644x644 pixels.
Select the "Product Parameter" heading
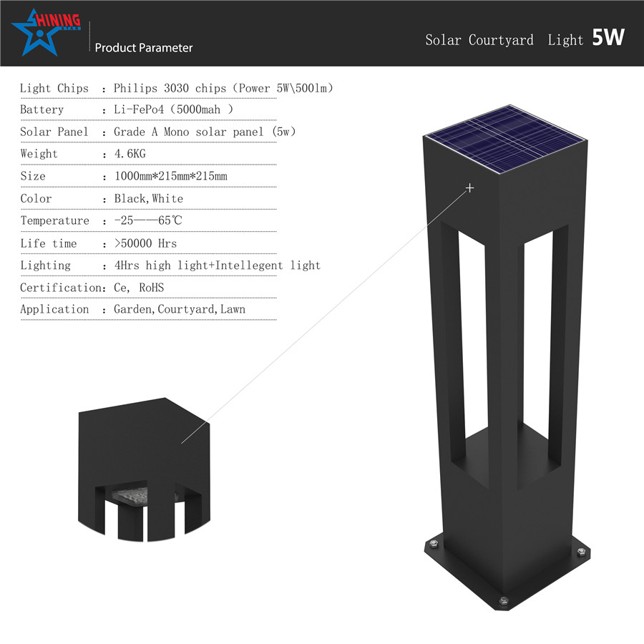pos(144,48)
